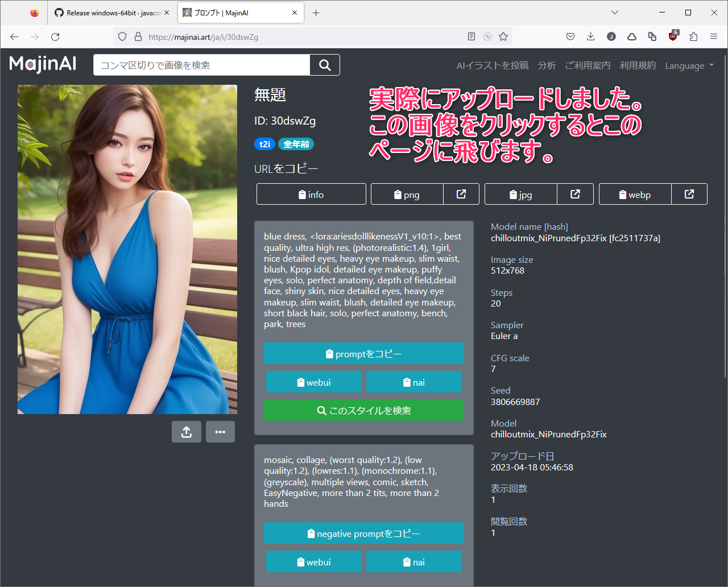Open the Firefox hamburger menu
The image size is (728, 587).
click(x=714, y=36)
